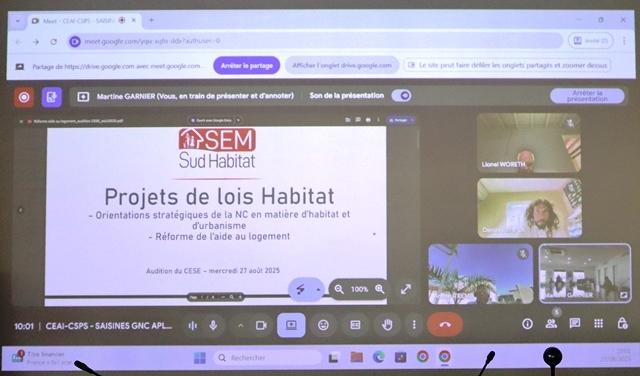640x376 pixels.
Task: Click the browser forward arrow
Action: click(36, 42)
